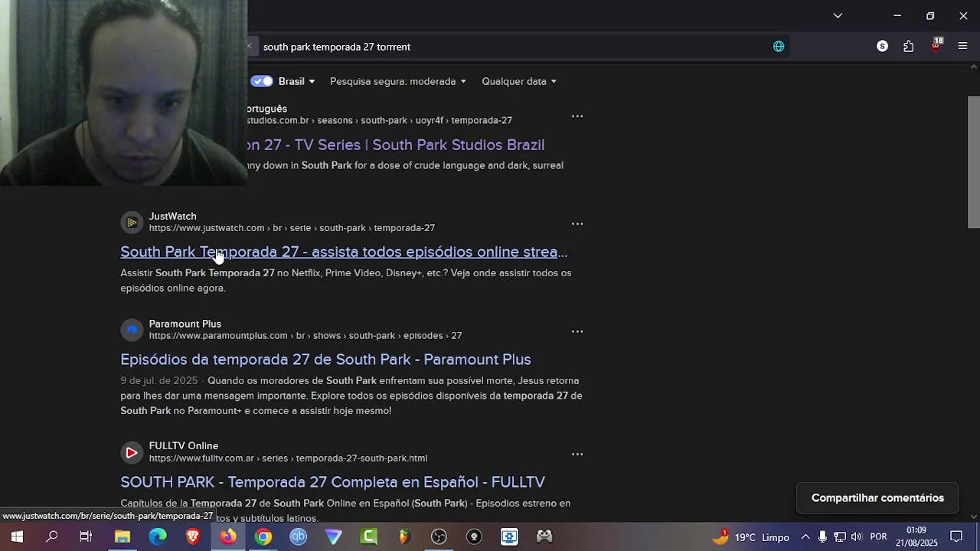The image size is (980, 551).
Task: Click the globe icon in the address bar
Action: 779,47
